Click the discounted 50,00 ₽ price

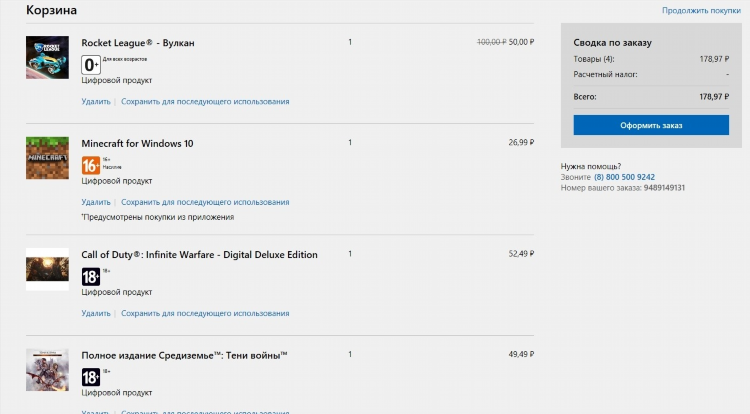pos(521,42)
